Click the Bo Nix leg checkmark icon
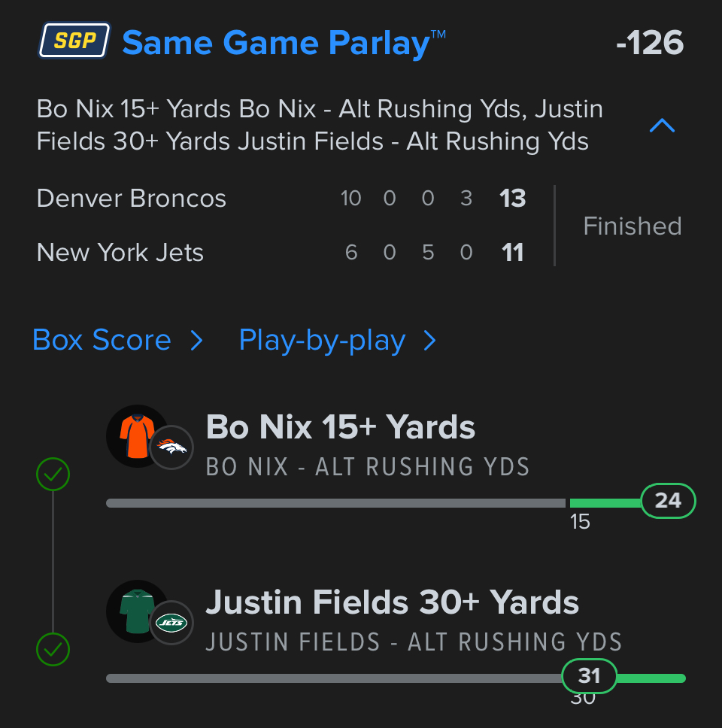 click(x=53, y=475)
